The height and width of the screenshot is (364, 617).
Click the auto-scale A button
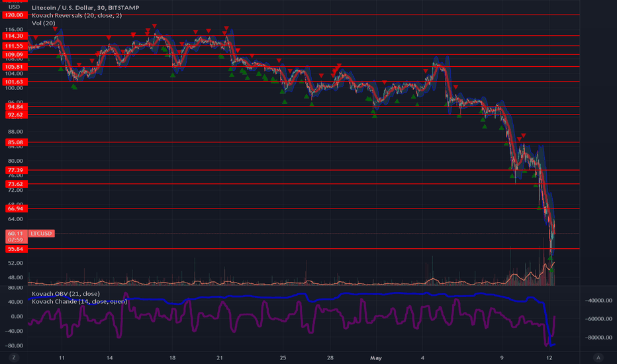click(x=598, y=357)
